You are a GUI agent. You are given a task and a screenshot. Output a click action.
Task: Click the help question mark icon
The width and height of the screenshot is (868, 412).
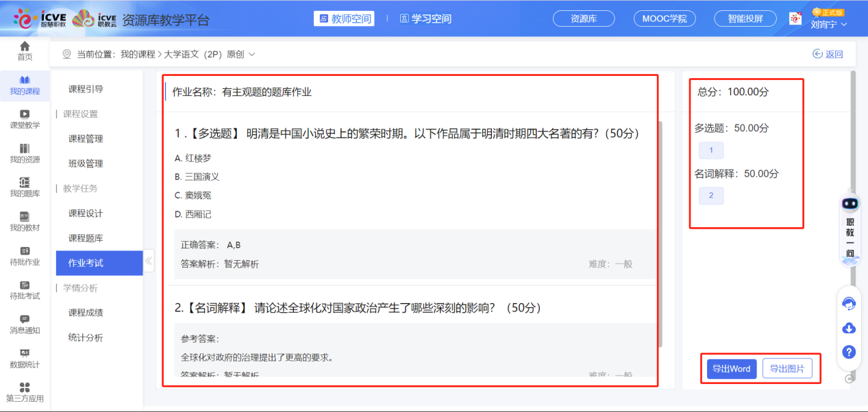(x=849, y=352)
